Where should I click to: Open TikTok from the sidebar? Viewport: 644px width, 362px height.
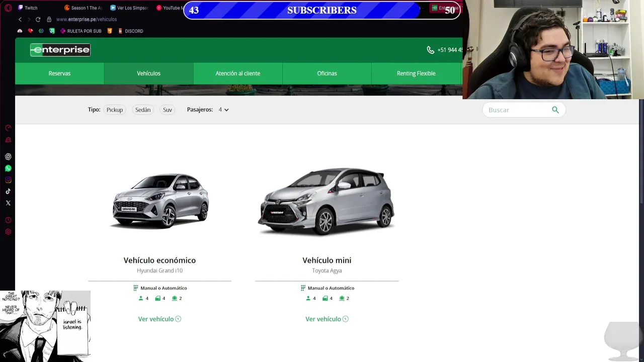pos(8,192)
